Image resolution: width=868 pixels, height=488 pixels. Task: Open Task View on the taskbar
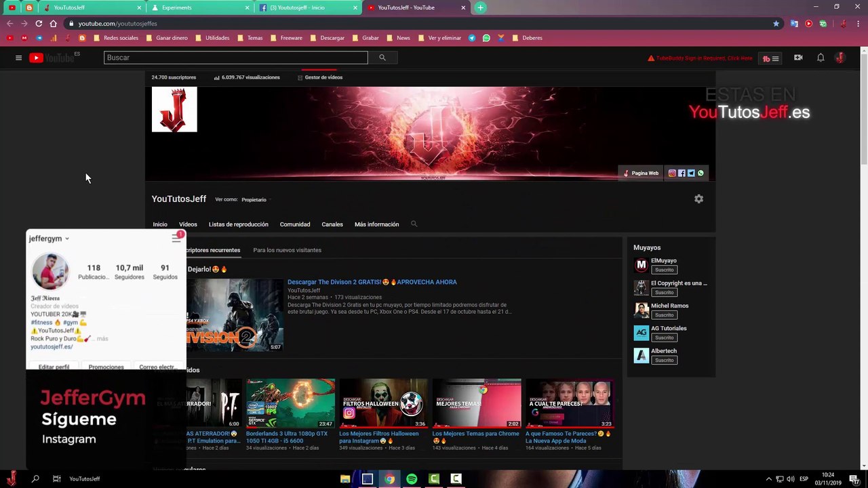57,479
